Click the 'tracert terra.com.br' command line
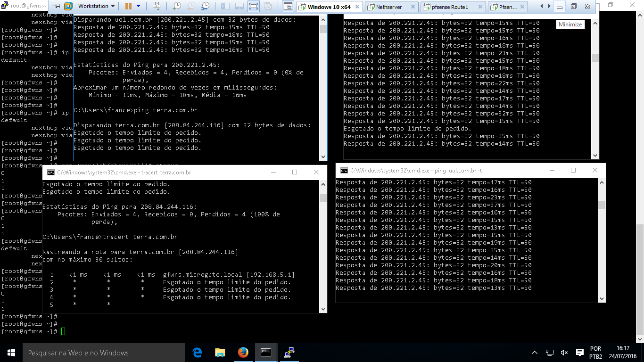Image resolution: width=644 pixels, height=362 pixels. tap(110, 237)
